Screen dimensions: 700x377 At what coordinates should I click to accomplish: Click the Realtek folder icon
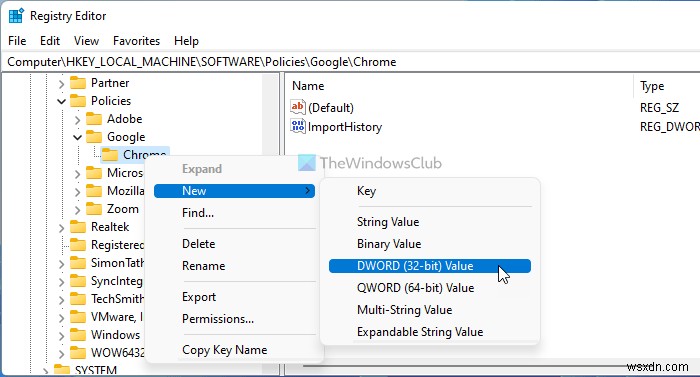tap(78, 227)
